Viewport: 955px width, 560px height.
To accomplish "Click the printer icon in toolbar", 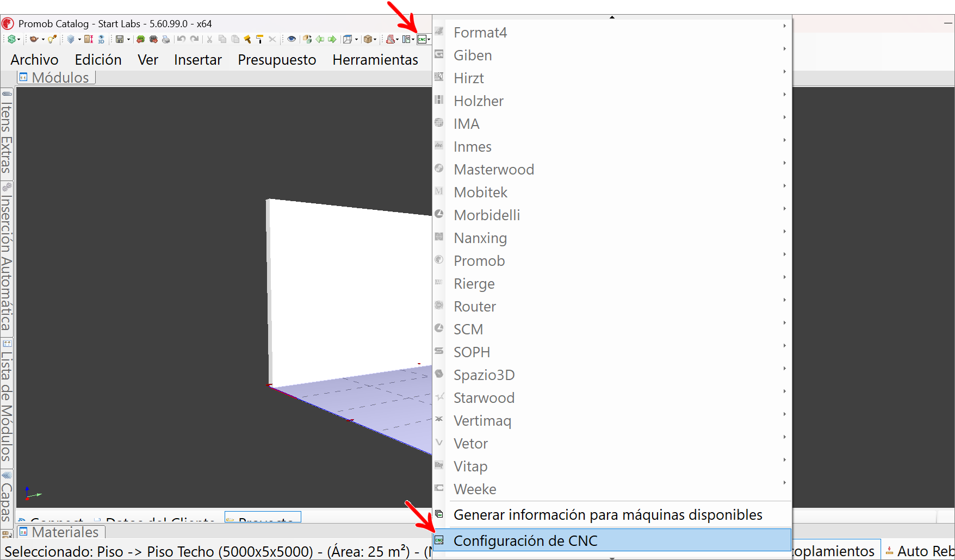I will click(166, 39).
